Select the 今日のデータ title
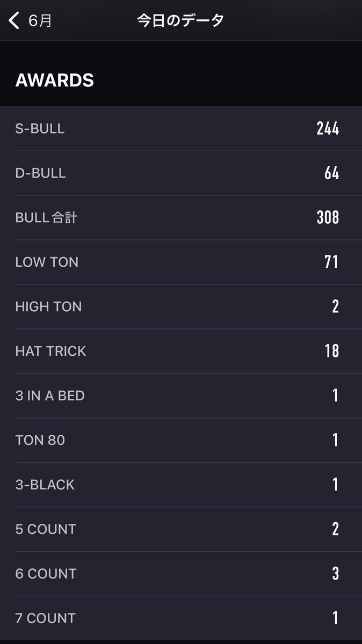The image size is (362, 644). coord(180,21)
